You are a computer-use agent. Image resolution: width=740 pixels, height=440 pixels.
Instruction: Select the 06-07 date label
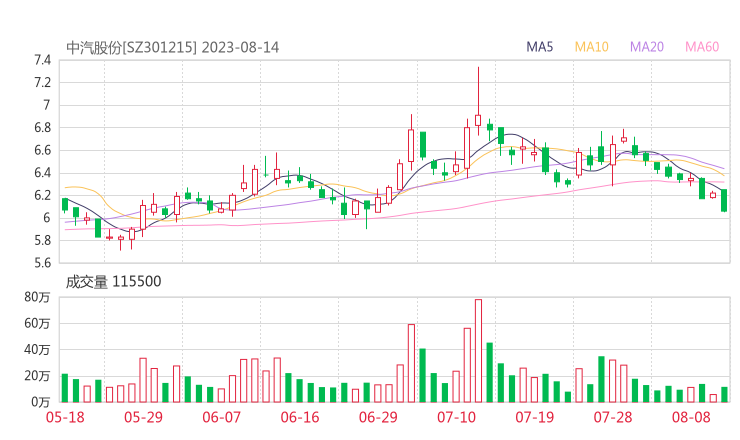click(x=221, y=417)
